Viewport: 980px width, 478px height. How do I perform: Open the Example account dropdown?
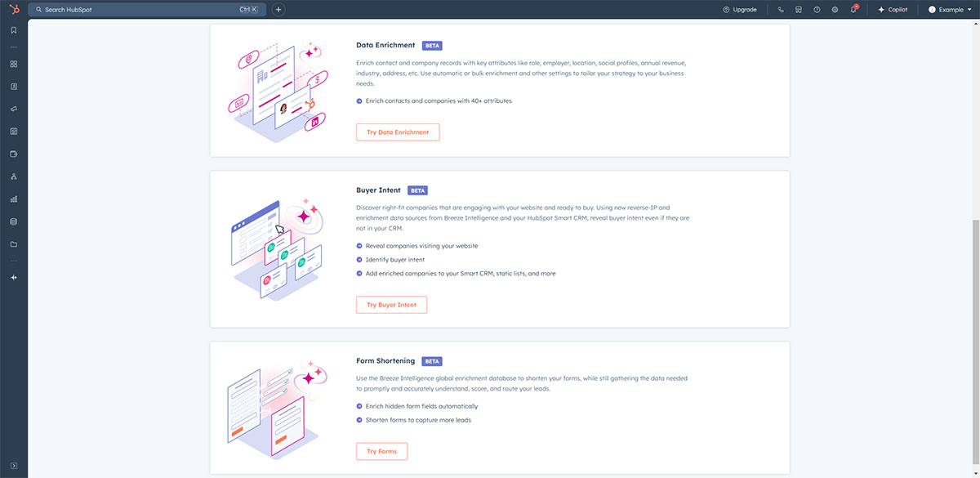[950, 9]
